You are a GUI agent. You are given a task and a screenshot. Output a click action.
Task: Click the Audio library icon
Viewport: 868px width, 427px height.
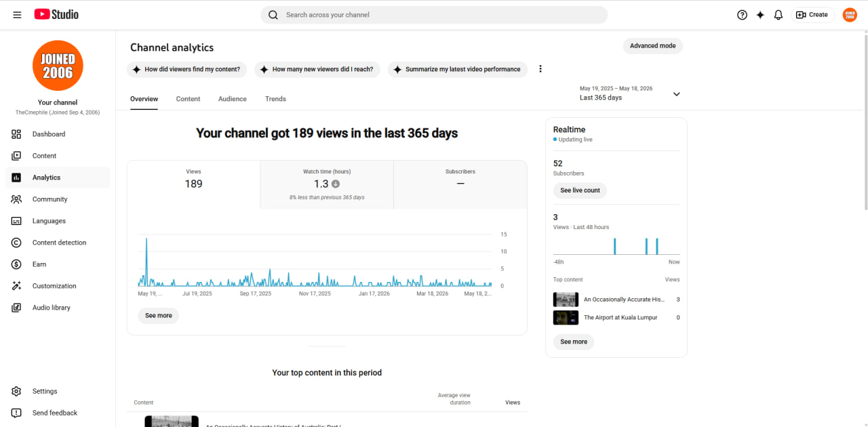coord(16,308)
